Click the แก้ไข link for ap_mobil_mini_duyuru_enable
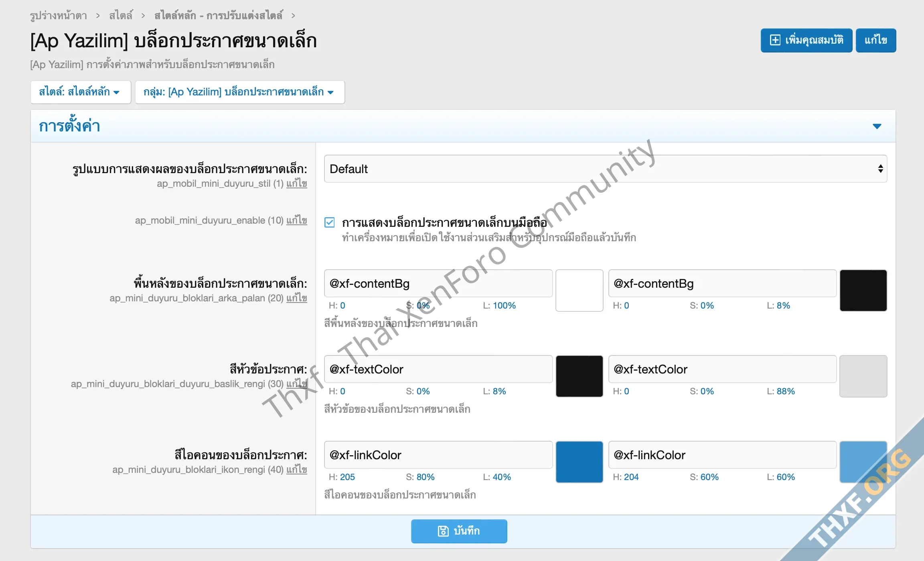 296,220
